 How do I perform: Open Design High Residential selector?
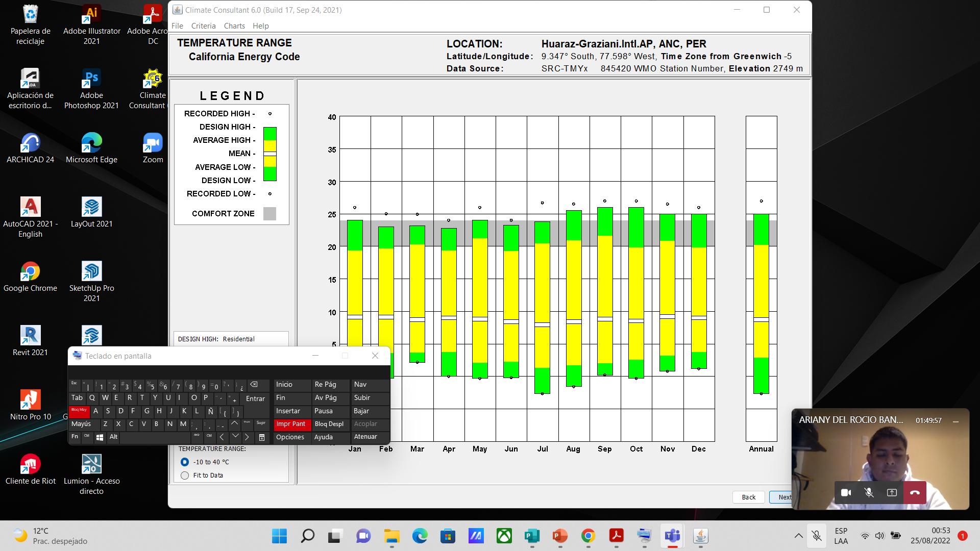[231, 339]
